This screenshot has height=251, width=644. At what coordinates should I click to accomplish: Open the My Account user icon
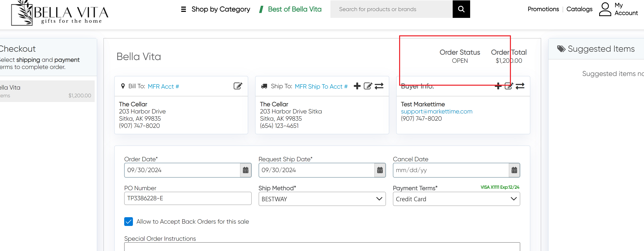click(x=605, y=9)
